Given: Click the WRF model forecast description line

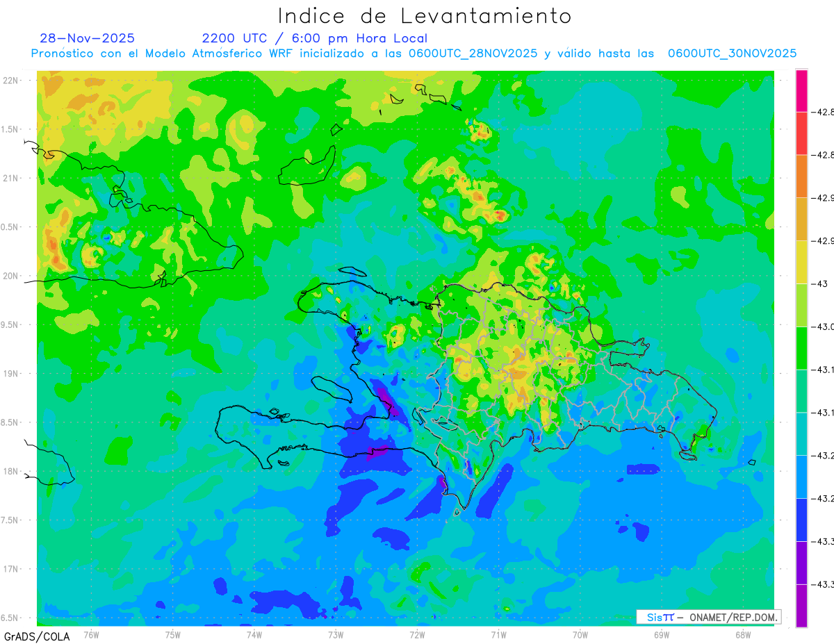Looking at the screenshot, I should [x=414, y=53].
